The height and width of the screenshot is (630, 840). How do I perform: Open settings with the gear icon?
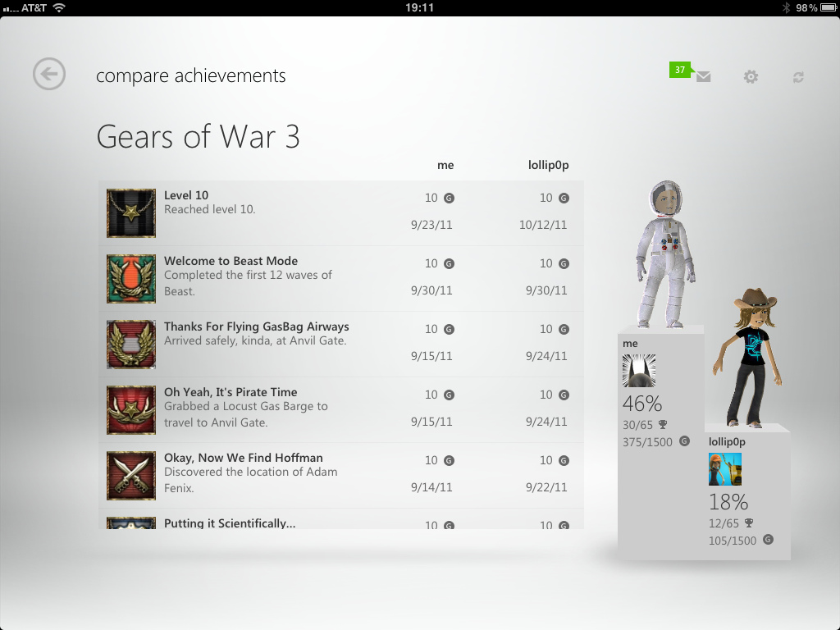point(751,76)
